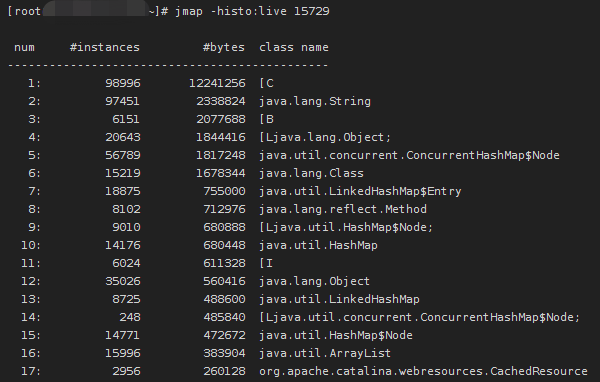Click the ConcurrentHashMap$Node class in row 5
600x382 pixels.
click(409, 155)
